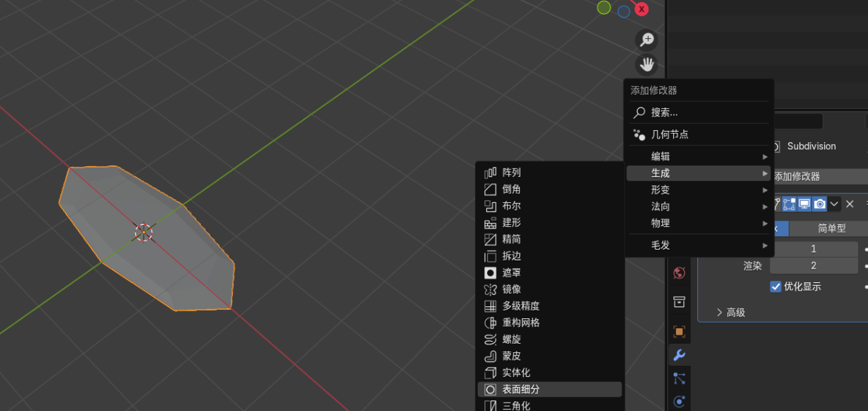Choose the 镜像 modifier entry
The height and width of the screenshot is (411, 868).
(549, 289)
